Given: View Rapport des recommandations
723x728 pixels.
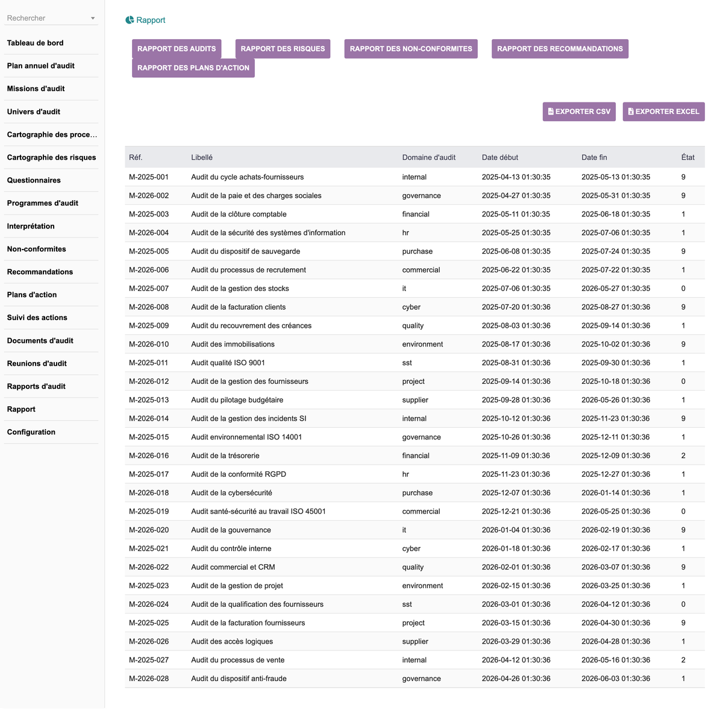Looking at the screenshot, I should [560, 49].
